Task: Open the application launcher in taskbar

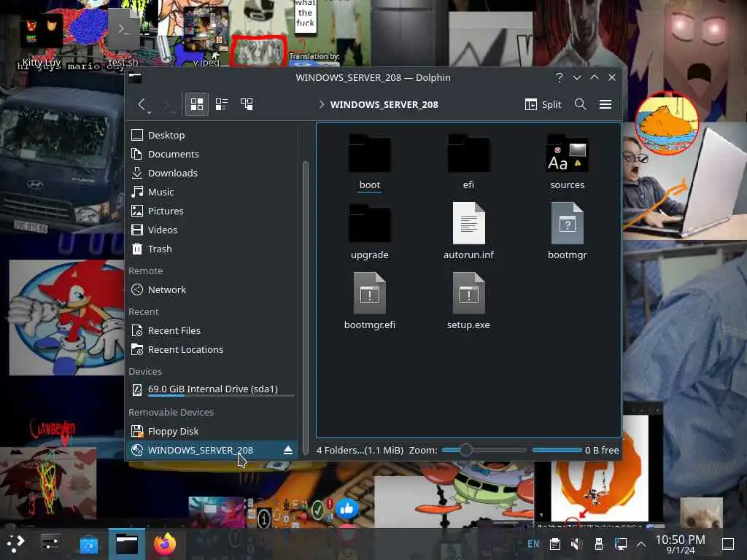Action: (15, 543)
